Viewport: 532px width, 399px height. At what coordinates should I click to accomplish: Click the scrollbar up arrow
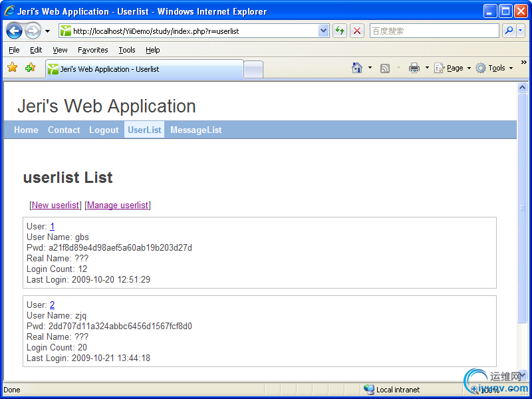click(523, 88)
